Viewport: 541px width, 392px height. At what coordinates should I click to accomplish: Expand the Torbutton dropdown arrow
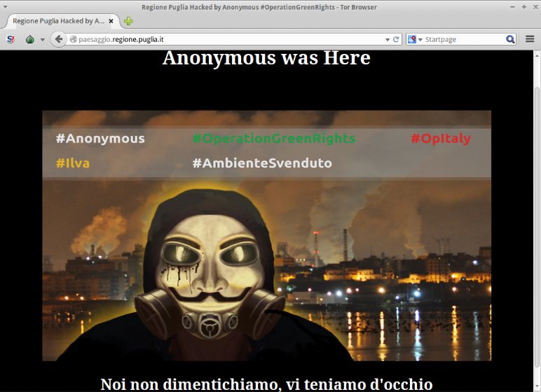(x=43, y=40)
